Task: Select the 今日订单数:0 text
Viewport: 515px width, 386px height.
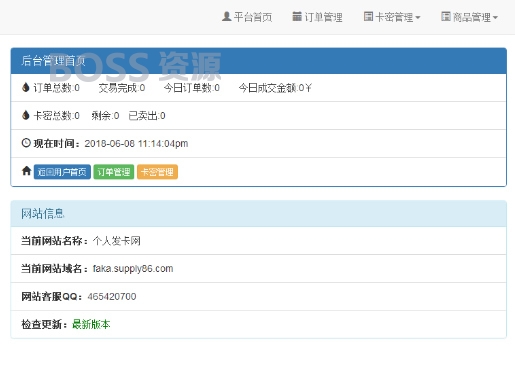Action: [x=191, y=88]
